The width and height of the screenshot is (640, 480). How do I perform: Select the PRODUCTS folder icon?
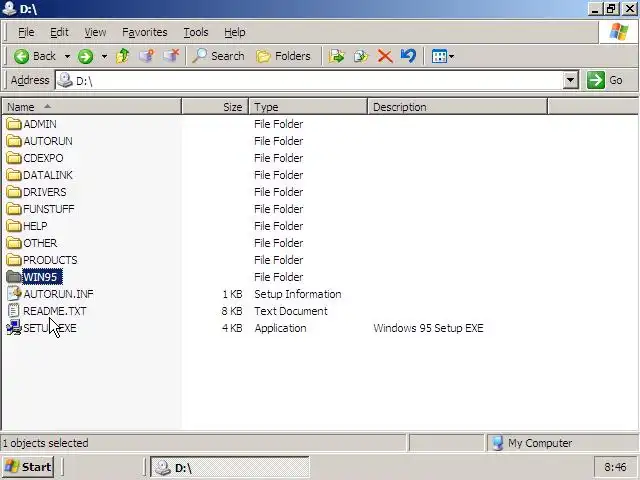point(14,260)
